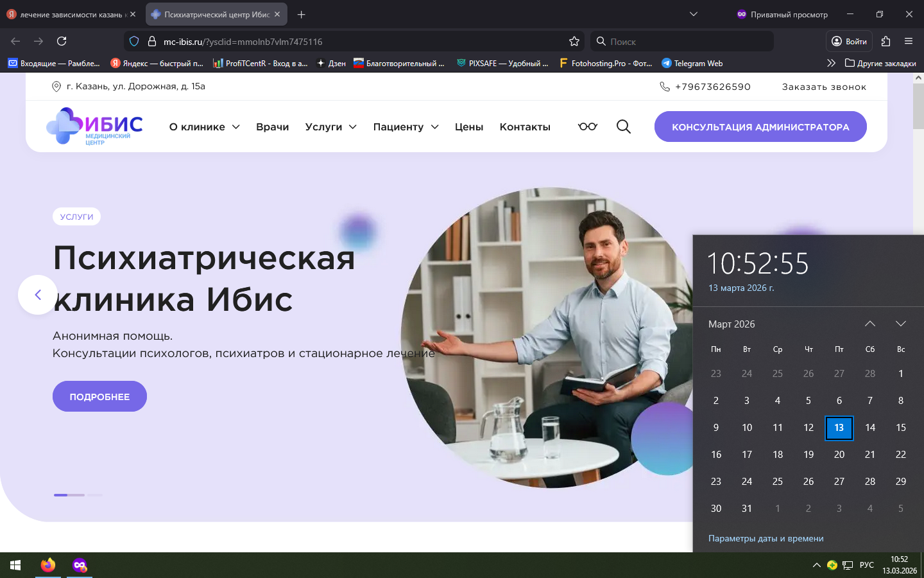
Task: Click the tracking protection shield icon
Action: [134, 41]
